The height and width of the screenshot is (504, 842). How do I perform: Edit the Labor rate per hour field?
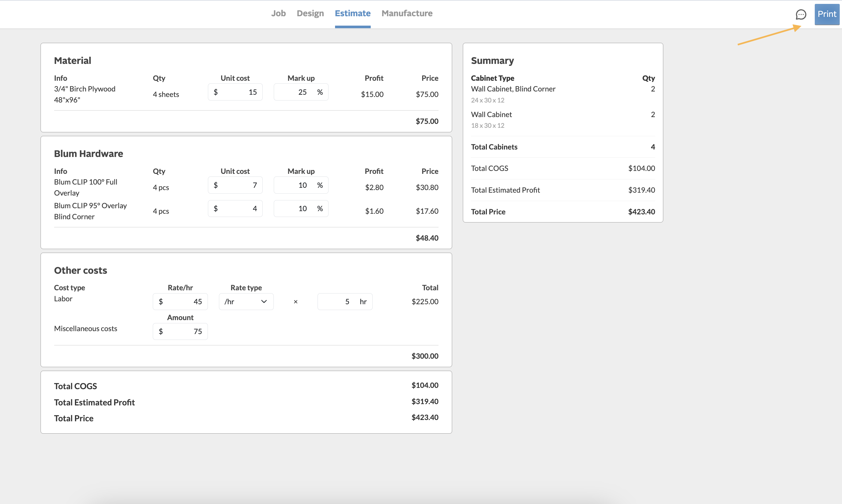(180, 302)
